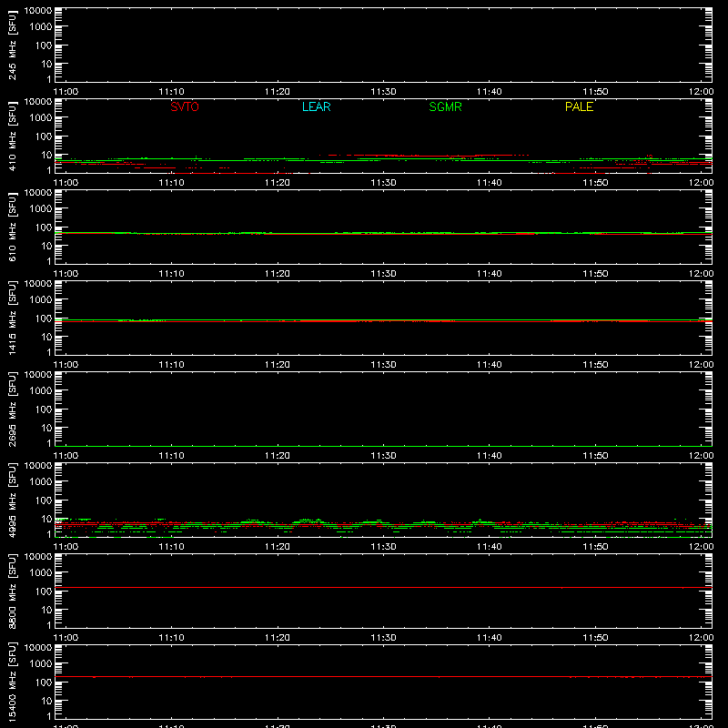Click the 10000 tick of the 245 MHz panel

(37, 11)
